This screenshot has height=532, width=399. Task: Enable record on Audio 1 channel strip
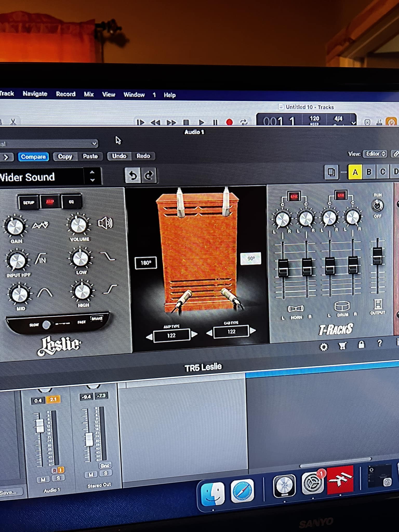[55, 470]
